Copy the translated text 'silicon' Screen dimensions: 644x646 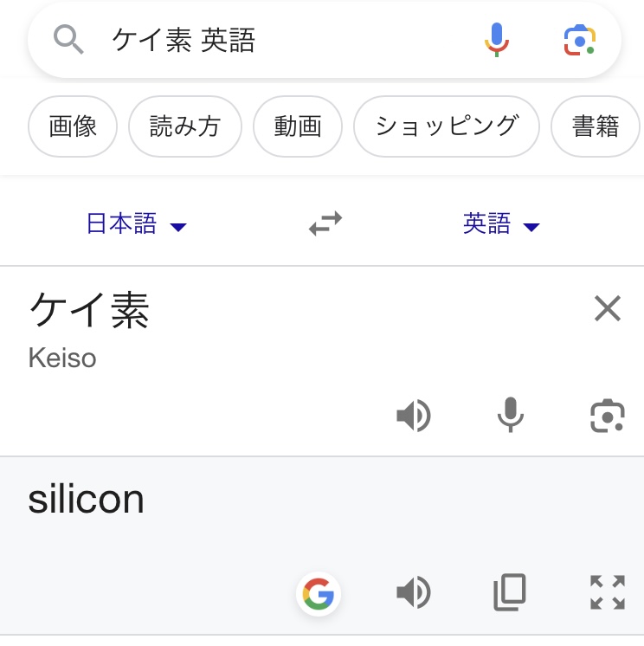tap(510, 593)
